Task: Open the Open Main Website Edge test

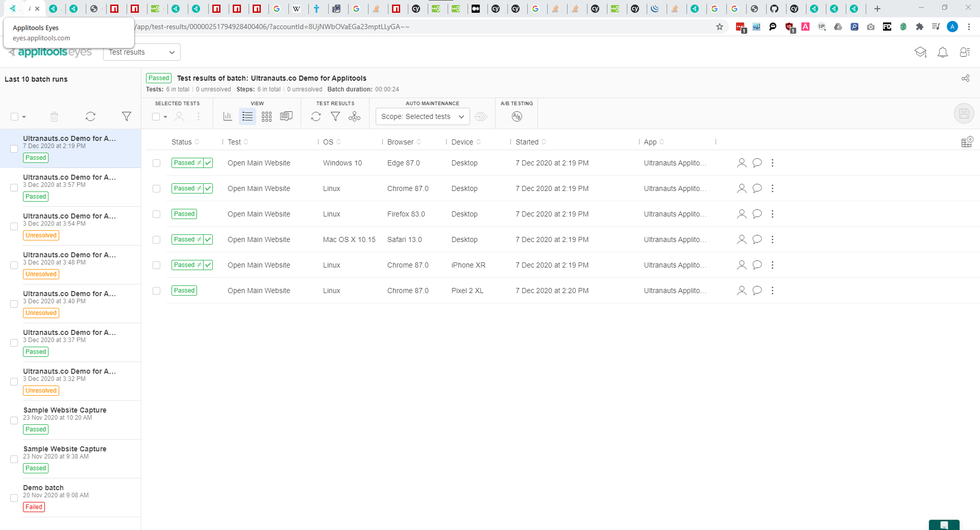Action: [x=259, y=163]
